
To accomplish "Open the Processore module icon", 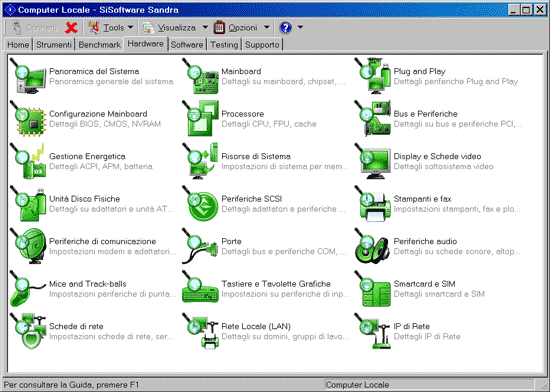I will click(201, 119).
